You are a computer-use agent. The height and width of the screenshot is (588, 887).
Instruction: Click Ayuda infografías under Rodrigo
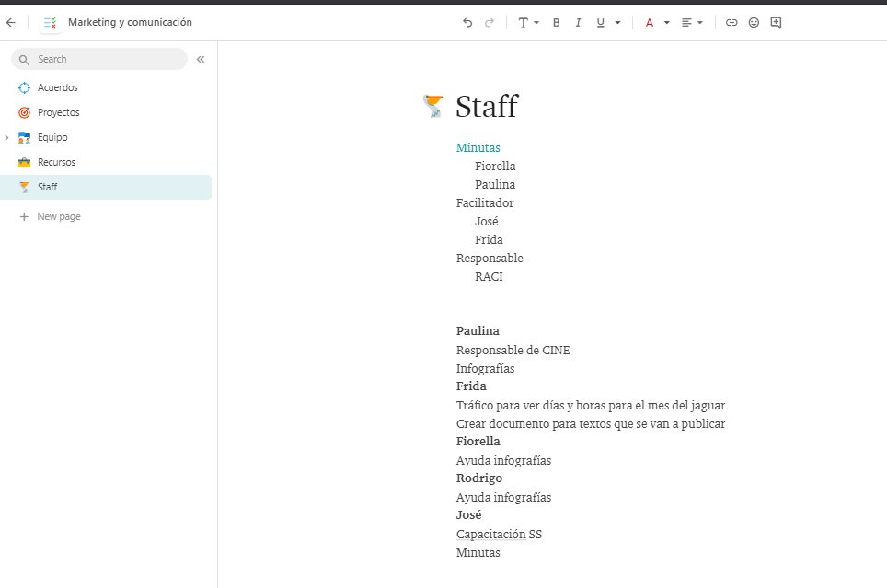pyautogui.click(x=503, y=498)
